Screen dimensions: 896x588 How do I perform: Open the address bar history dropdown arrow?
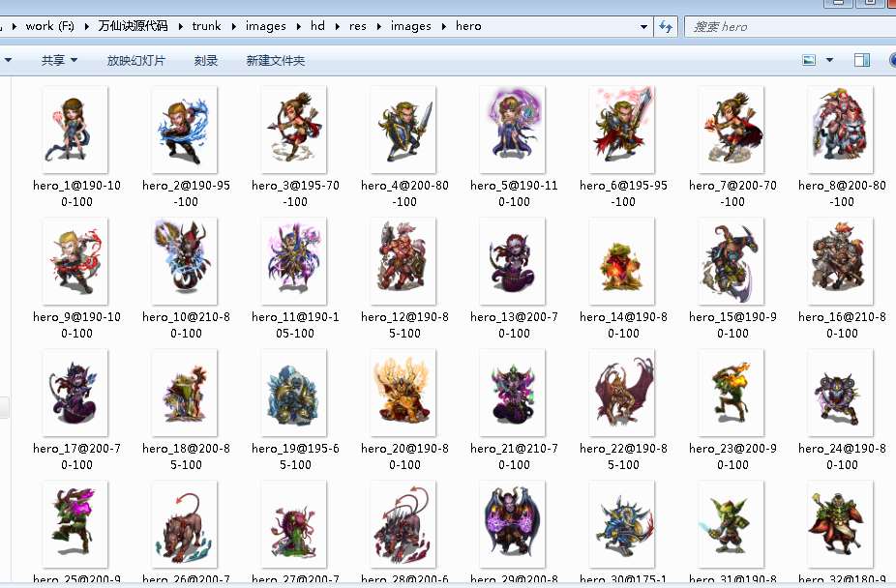[x=644, y=26]
